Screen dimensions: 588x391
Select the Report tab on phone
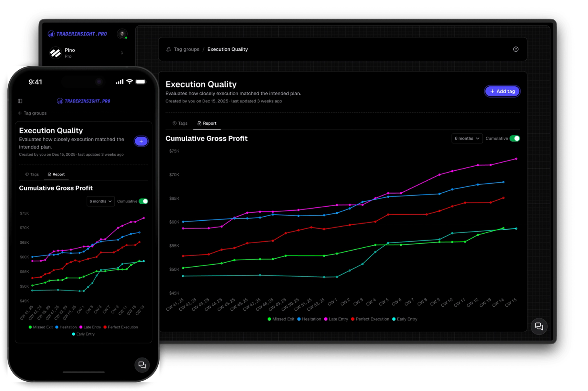(56, 175)
